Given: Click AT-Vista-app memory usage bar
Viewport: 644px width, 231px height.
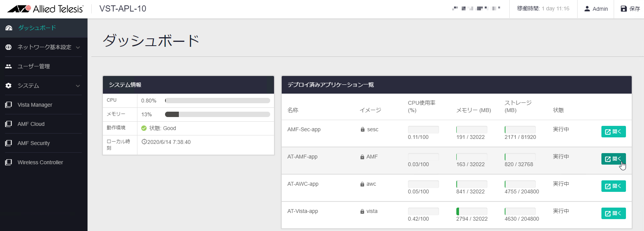Looking at the screenshot, I should pos(472,211).
